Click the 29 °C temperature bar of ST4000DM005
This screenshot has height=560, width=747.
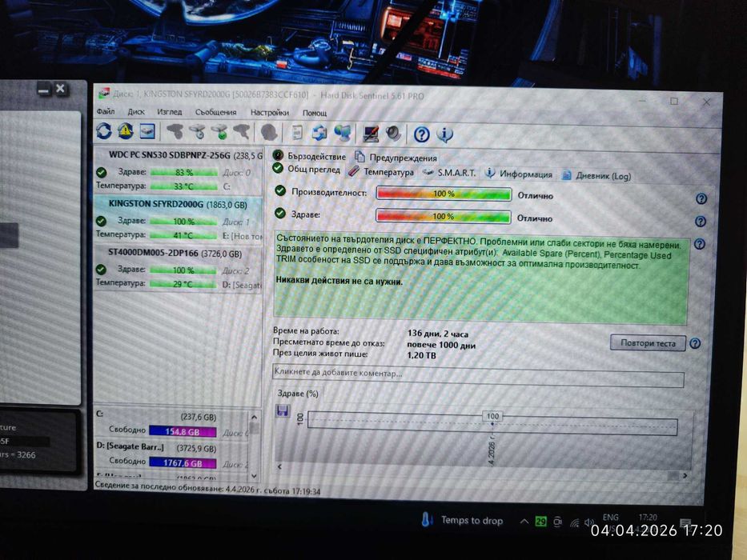tap(183, 284)
